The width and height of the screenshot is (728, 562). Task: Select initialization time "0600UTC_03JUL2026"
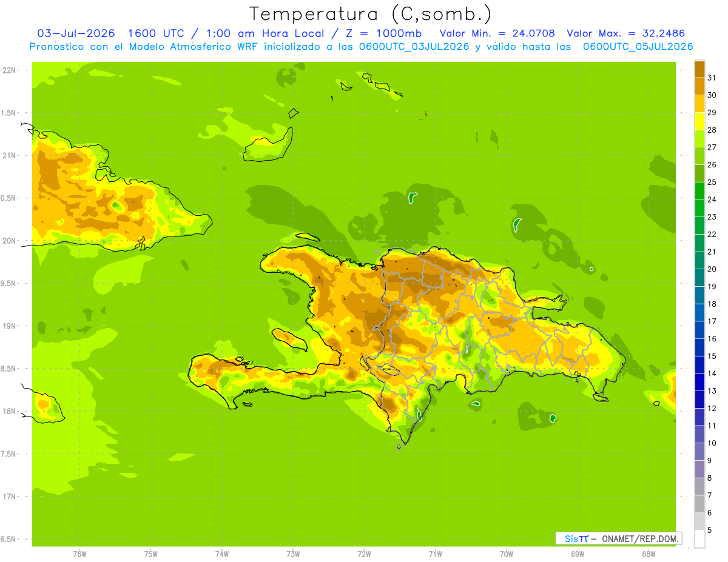413,46
